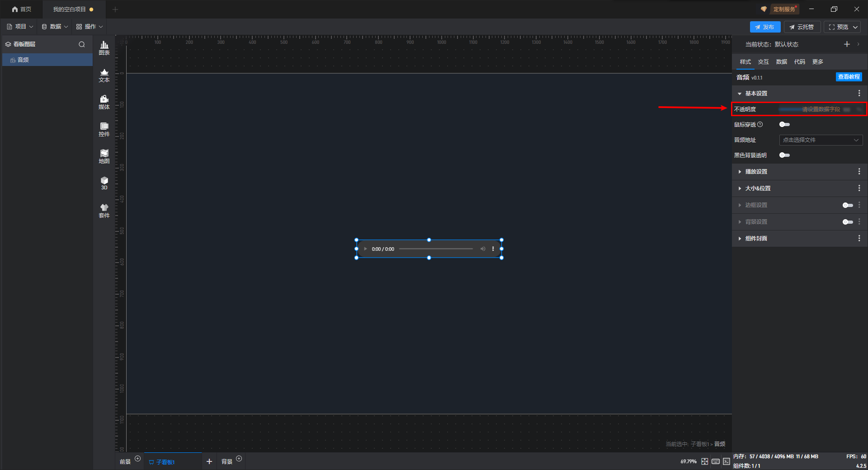
Task: Toggle the 鼠标穿透 switch
Action: [784, 124]
